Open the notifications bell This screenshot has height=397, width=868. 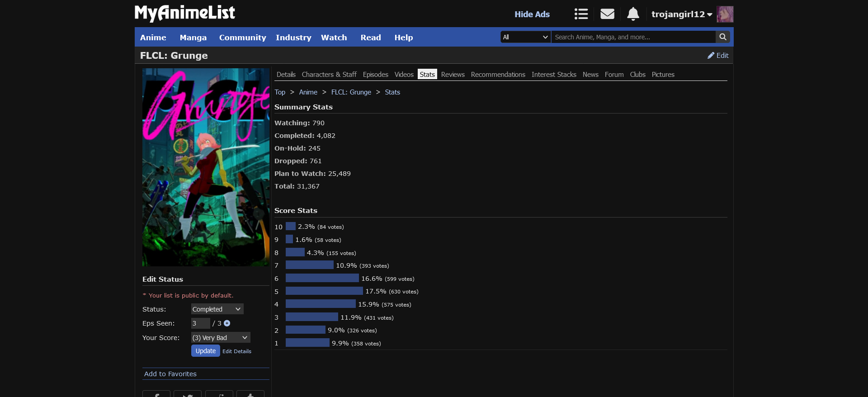(633, 14)
